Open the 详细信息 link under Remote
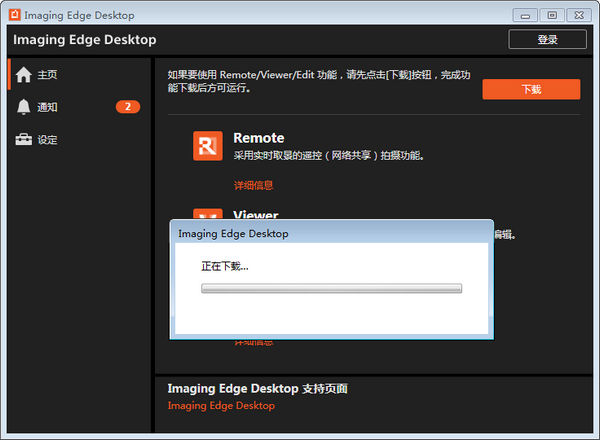Image resolution: width=600 pixels, height=440 pixels. 253,185
